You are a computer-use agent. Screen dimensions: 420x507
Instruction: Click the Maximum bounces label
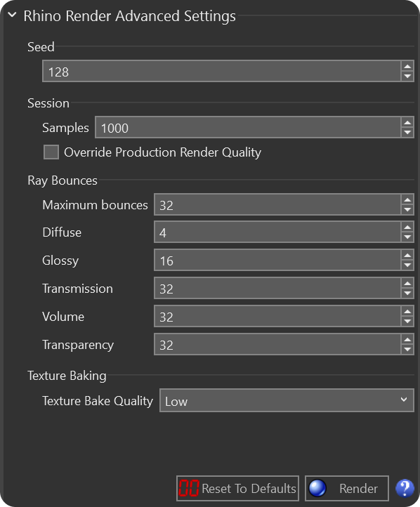(95, 204)
